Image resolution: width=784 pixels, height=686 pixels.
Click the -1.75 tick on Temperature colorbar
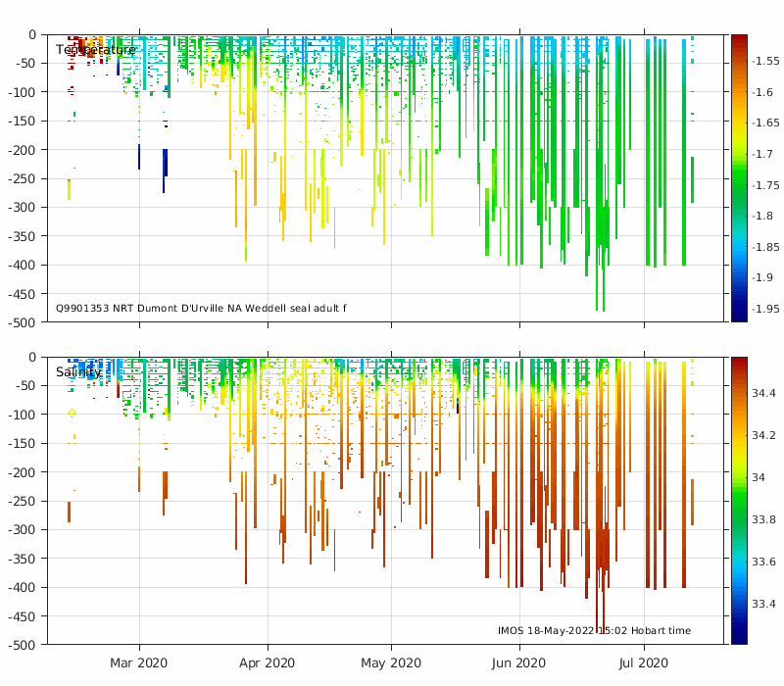pyautogui.click(x=765, y=185)
